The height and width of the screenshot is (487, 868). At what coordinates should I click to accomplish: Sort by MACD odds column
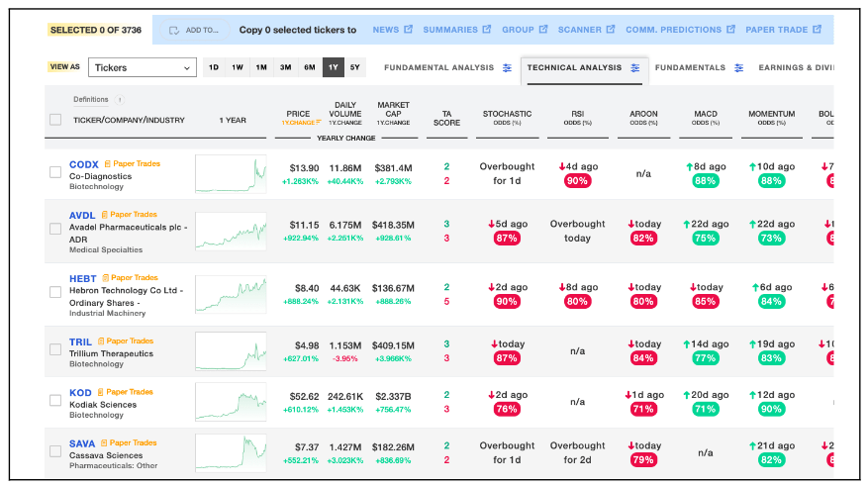click(706, 118)
